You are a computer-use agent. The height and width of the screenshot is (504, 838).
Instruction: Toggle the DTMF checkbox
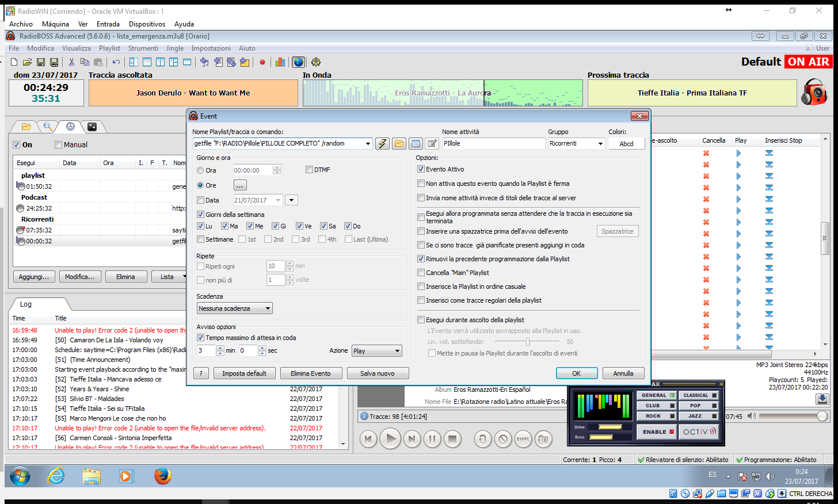[x=309, y=170]
